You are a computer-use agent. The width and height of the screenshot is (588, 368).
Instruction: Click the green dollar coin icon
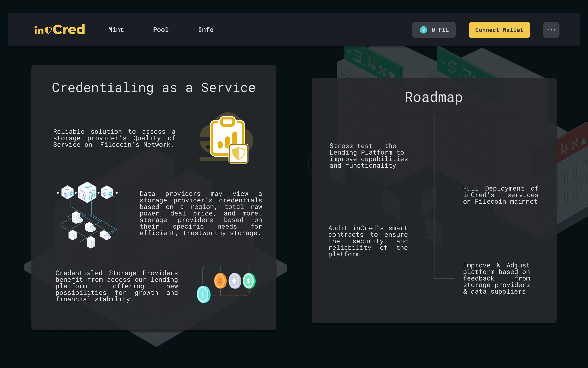coord(249,281)
